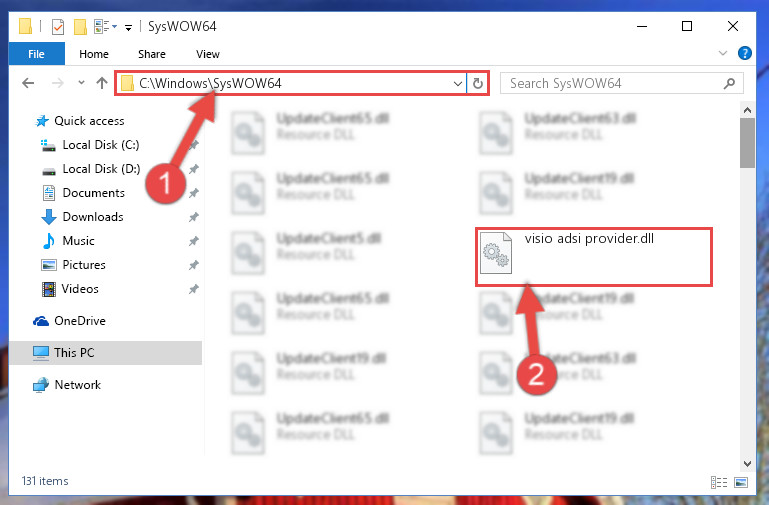Expand the address bar history dropdown
769x505 pixels.
pyautogui.click(x=458, y=83)
